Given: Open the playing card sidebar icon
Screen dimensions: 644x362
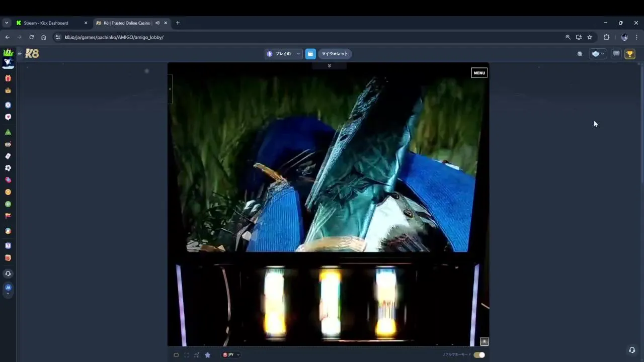Looking at the screenshot, I should [x=8, y=156].
